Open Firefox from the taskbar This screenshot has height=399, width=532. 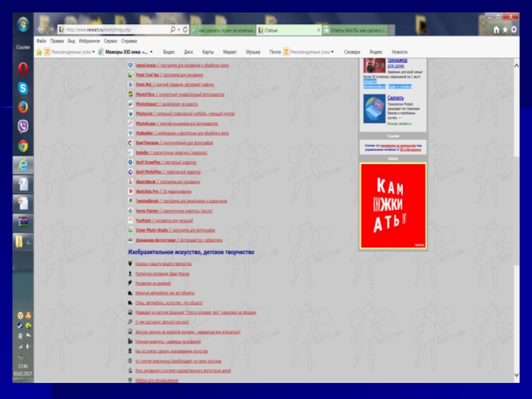tap(23, 107)
